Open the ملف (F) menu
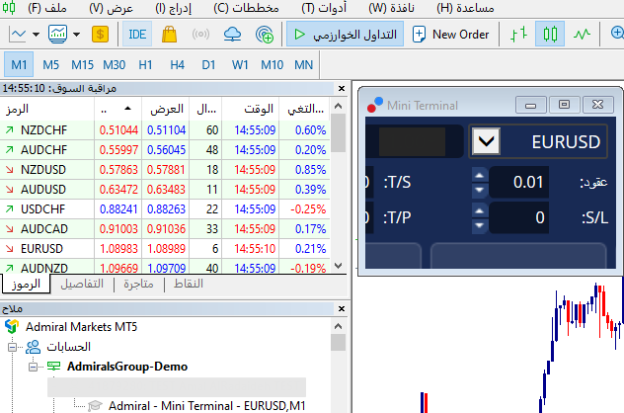Viewport: 624px width, 413px height. (x=47, y=8)
